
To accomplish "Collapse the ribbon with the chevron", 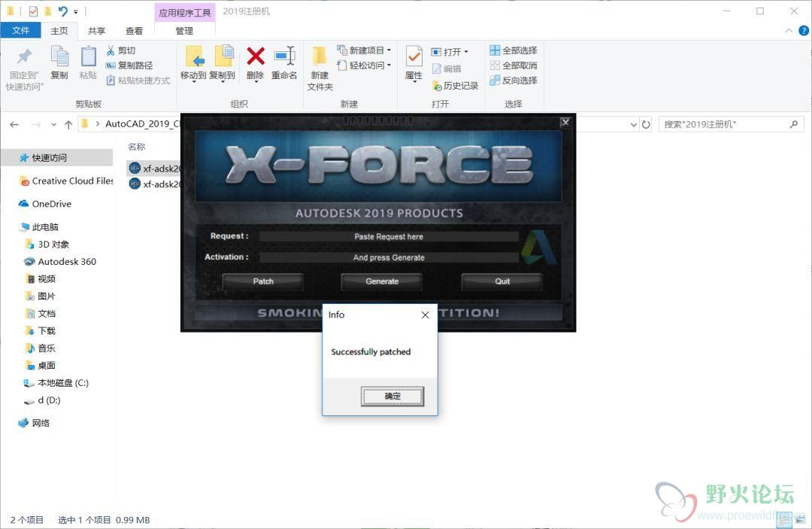I will point(789,31).
